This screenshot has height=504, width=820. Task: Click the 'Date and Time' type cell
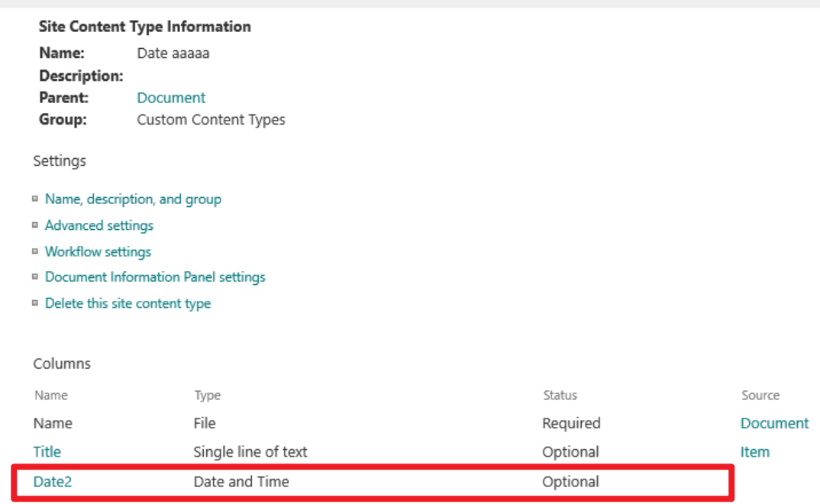click(241, 482)
